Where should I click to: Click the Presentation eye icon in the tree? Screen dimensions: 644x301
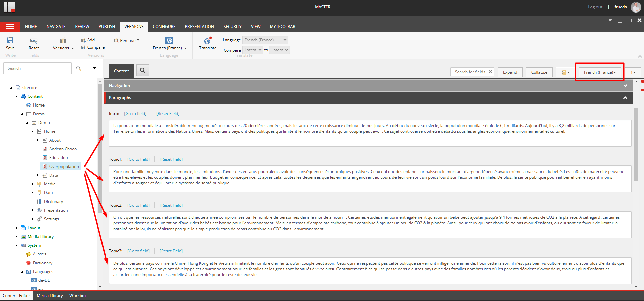pyautogui.click(x=39, y=210)
